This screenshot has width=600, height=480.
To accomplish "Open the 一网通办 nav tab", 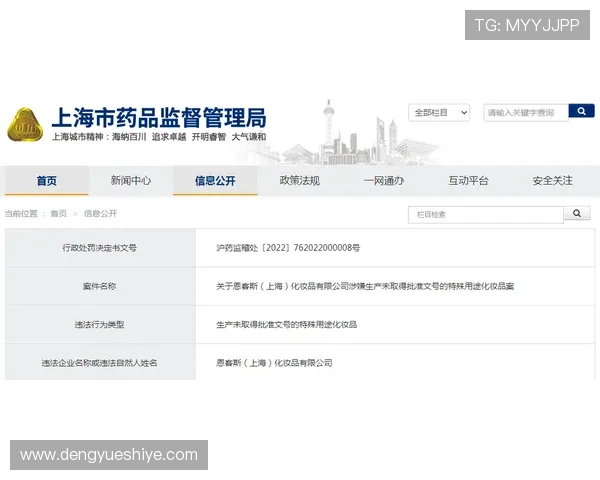I will click(384, 181).
